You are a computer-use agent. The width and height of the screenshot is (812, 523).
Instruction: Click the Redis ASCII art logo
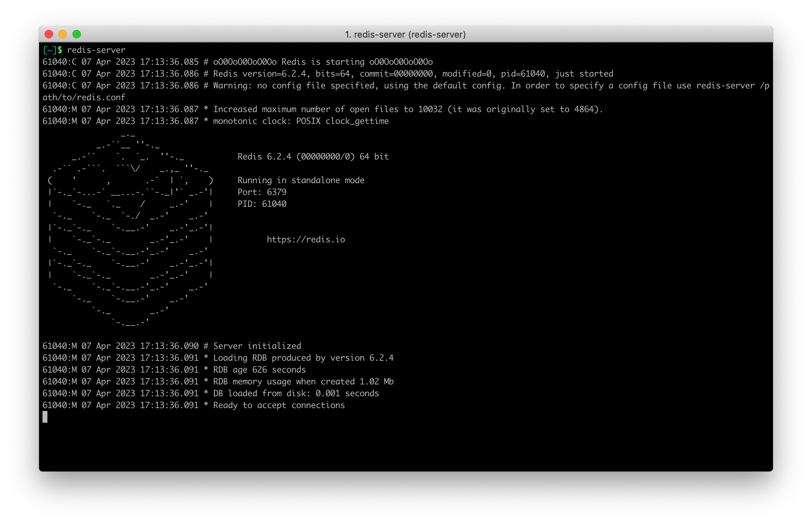pos(130,230)
